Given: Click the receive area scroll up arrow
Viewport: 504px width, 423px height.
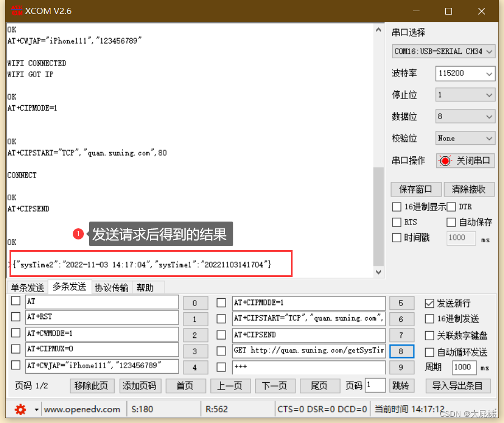Looking at the screenshot, I should click(379, 30).
